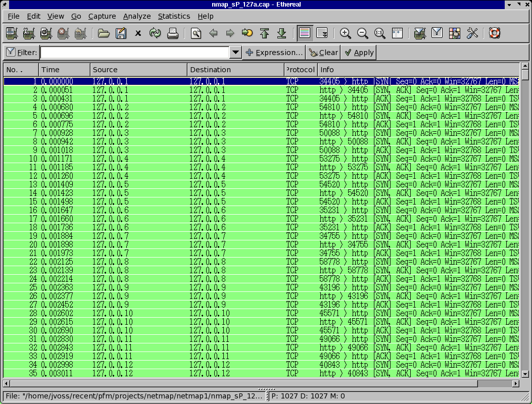Zoom out of packet text
This screenshot has width=532, height=404.
[362, 33]
